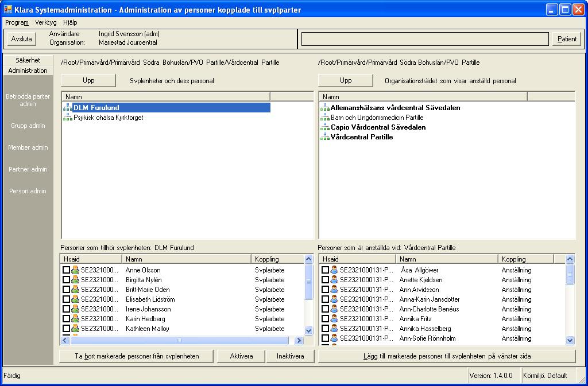The width and height of the screenshot is (588, 386).
Task: Click Upp above the Organisationsträdet list
Action: pyautogui.click(x=346, y=80)
